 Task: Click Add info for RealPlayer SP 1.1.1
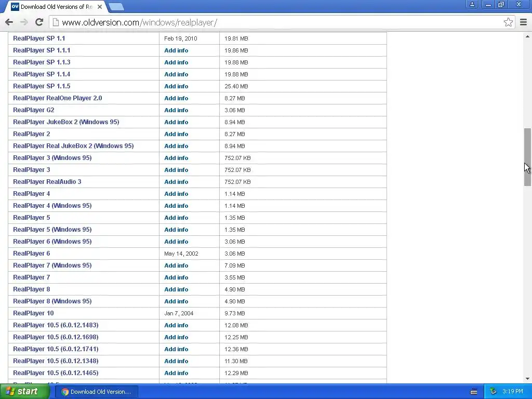176,50
